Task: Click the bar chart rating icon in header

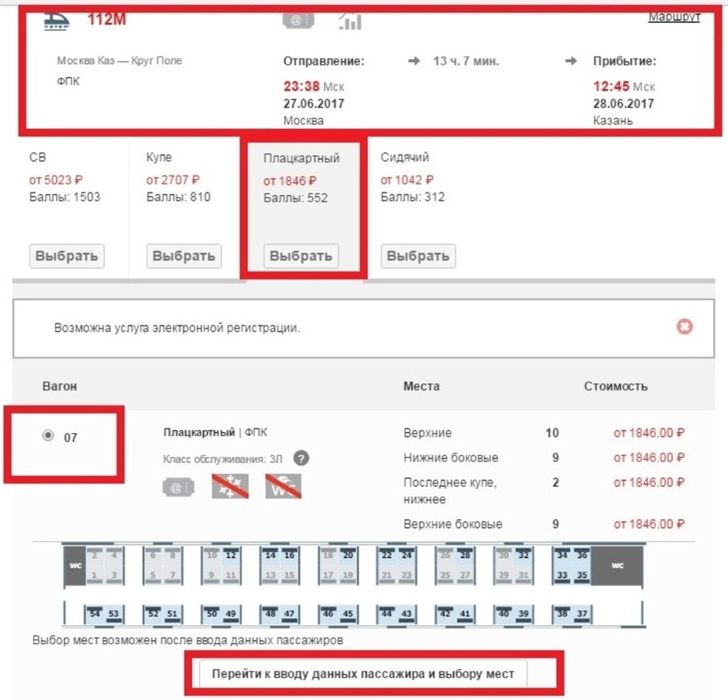Action: pos(350,22)
